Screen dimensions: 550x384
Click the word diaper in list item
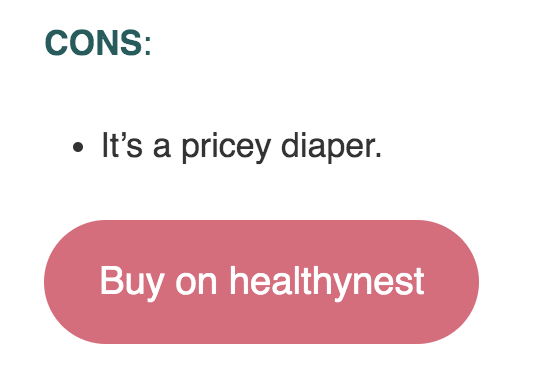[327, 147]
